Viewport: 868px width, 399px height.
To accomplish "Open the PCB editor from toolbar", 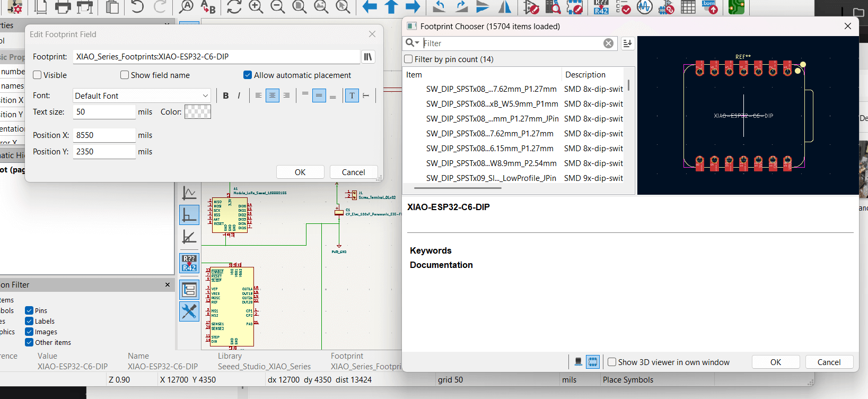I will [x=736, y=7].
